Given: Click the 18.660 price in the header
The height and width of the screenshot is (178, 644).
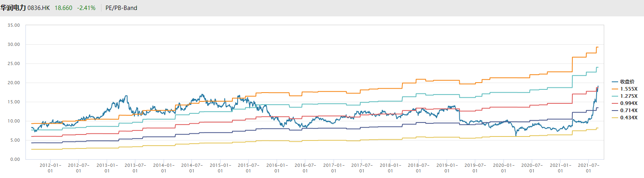Looking at the screenshot, I should click(x=63, y=8).
